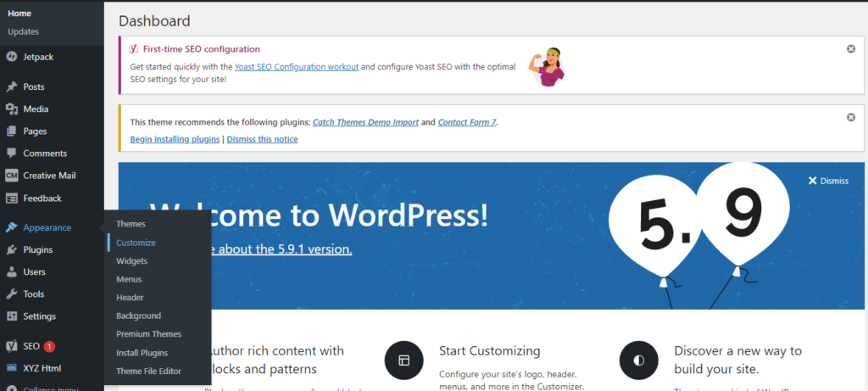
Task: Open the Contact Form 7 link
Action: 467,122
